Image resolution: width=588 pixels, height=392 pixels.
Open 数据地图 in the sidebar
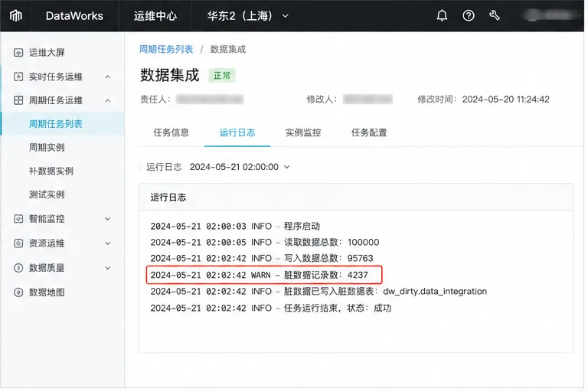tap(47, 292)
